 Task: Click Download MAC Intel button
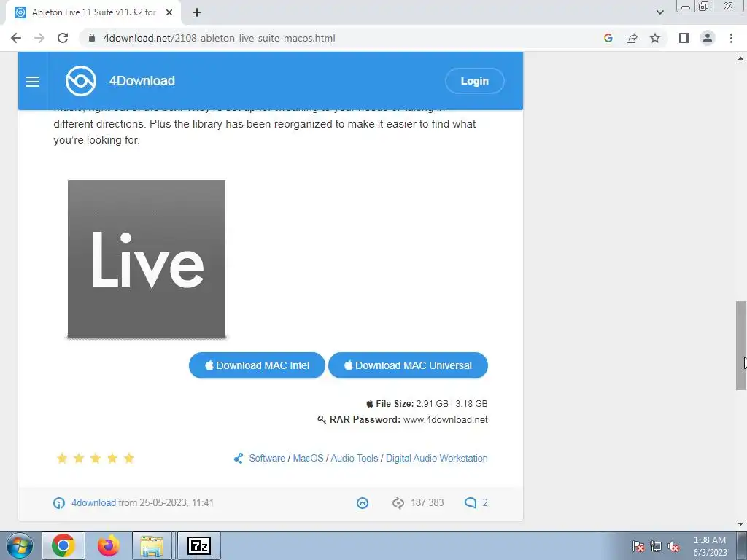[x=257, y=365]
